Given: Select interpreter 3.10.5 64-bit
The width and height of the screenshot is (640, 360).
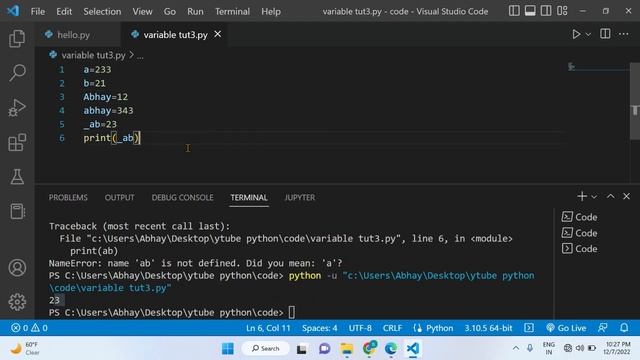Looking at the screenshot, I should (488, 328).
